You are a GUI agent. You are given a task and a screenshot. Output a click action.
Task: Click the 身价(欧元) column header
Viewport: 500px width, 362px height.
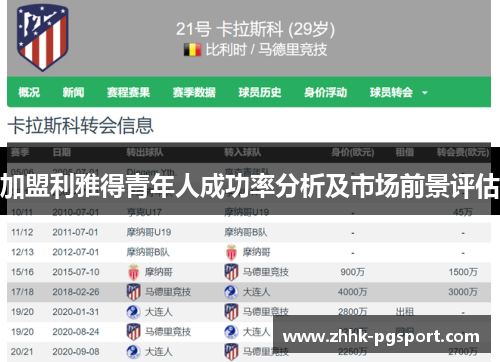pyautogui.click(x=353, y=152)
